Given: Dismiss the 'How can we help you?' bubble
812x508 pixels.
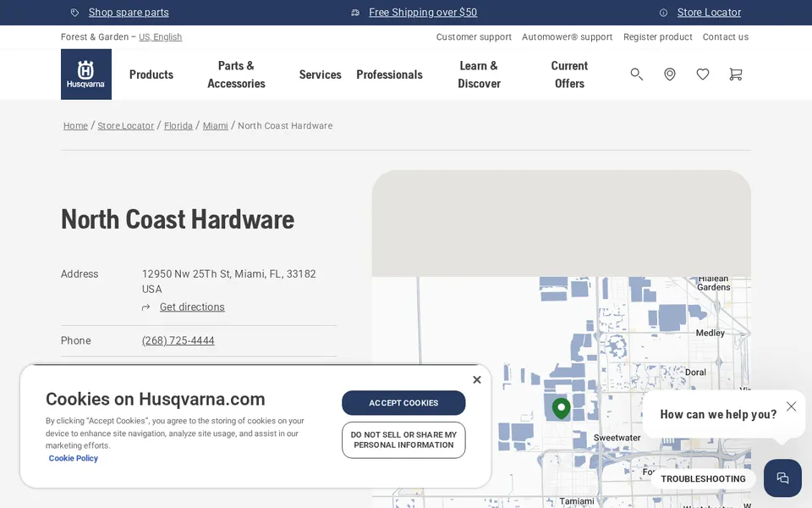Looking at the screenshot, I should 791,406.
